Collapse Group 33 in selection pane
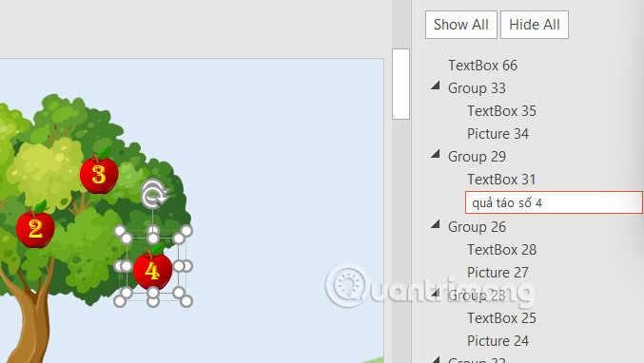This screenshot has width=644, height=363. tap(436, 86)
